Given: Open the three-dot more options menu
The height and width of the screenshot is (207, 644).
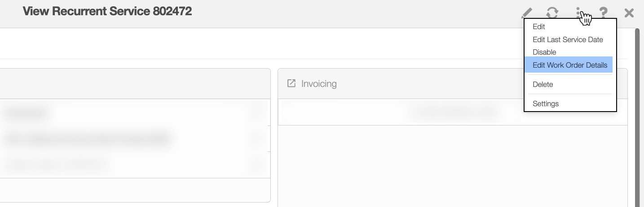Looking at the screenshot, I should coord(578,12).
